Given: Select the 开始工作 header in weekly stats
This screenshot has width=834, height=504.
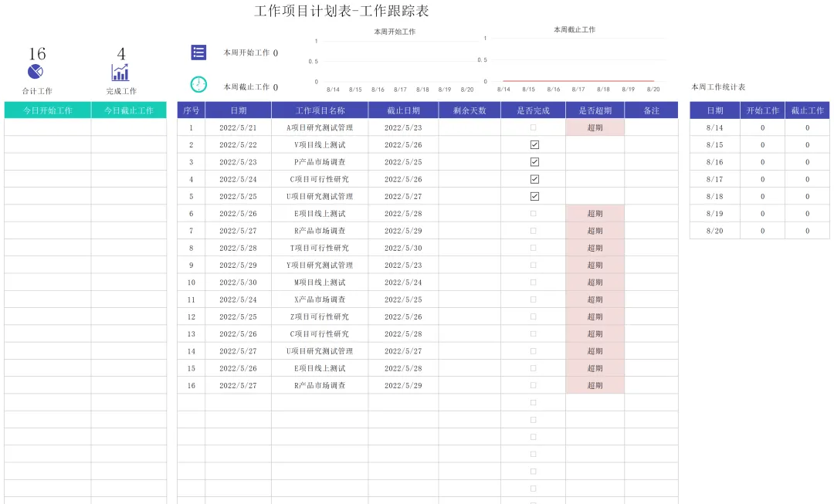Looking at the screenshot, I should pyautogui.click(x=762, y=110).
